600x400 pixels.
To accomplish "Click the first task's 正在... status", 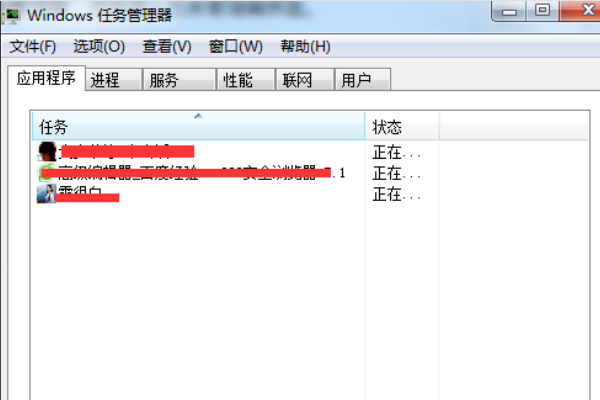I will [x=397, y=152].
